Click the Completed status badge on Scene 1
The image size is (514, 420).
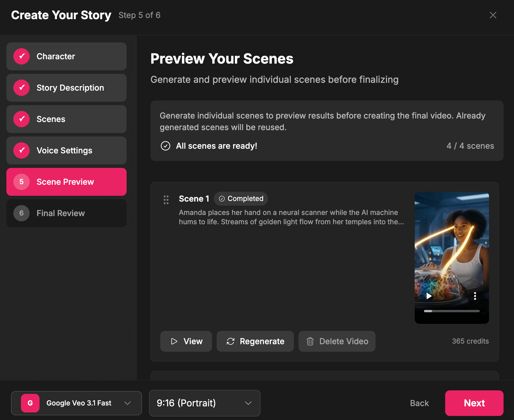(241, 199)
